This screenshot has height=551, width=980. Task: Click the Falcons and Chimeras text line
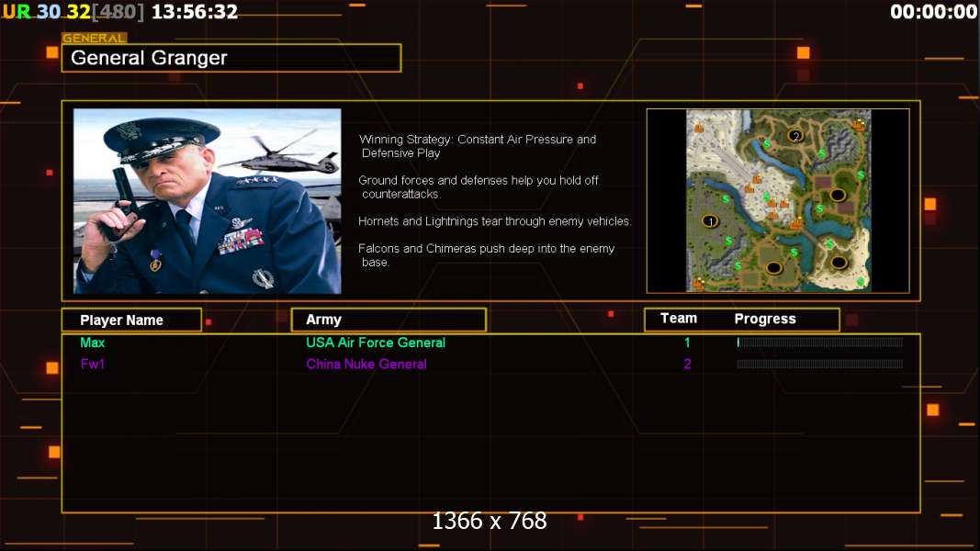click(486, 255)
